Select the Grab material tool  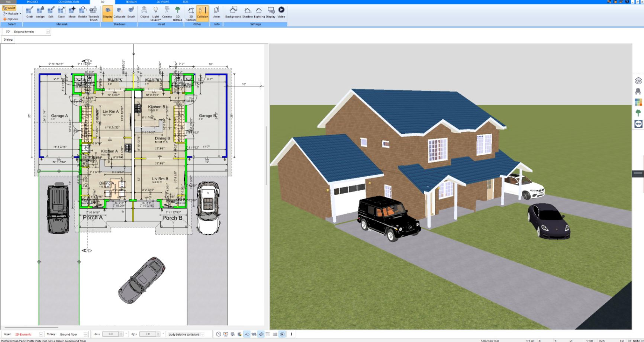tap(29, 12)
